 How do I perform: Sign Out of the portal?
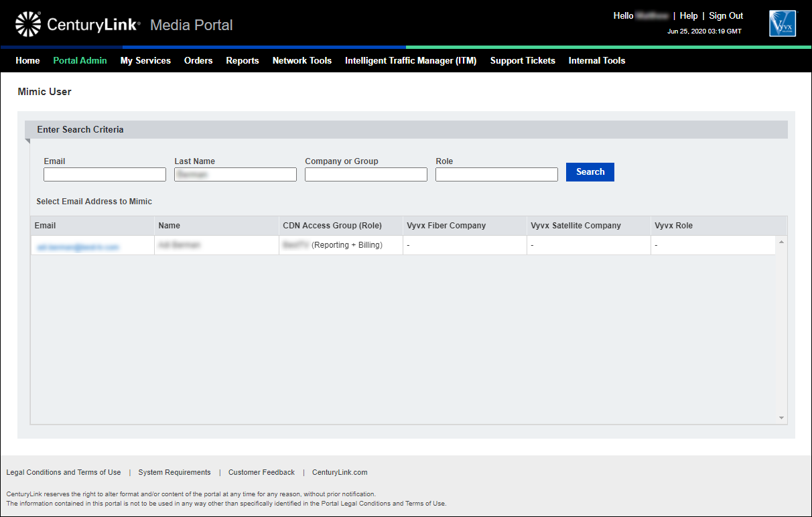click(726, 15)
